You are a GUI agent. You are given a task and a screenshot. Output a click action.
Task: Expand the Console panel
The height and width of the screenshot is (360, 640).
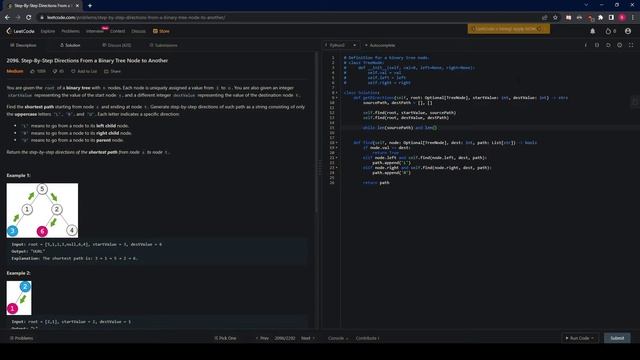pyautogui.click(x=338, y=338)
